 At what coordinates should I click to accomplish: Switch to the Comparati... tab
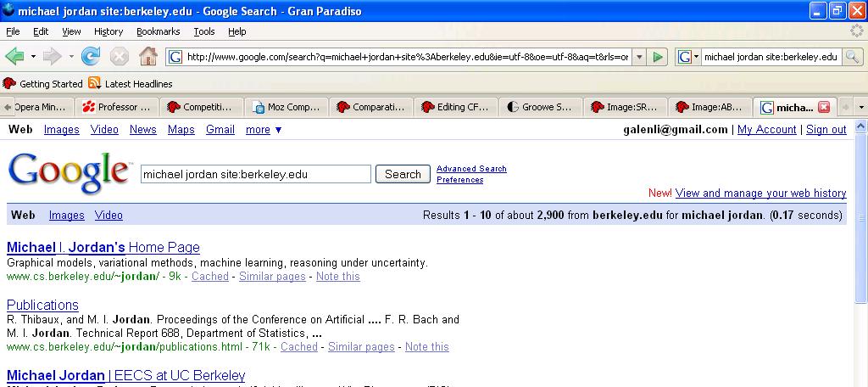click(371, 107)
